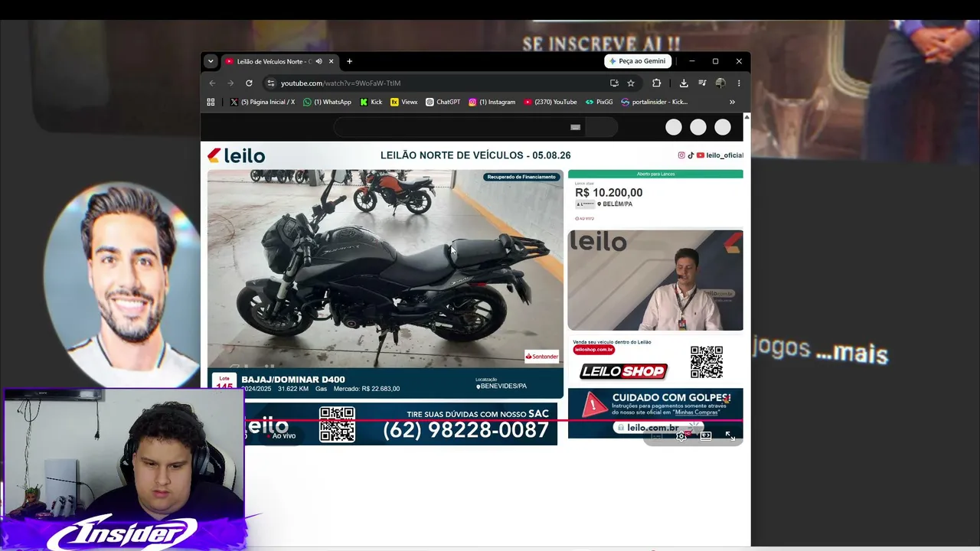Show the browser downloads
The height and width of the screenshot is (551, 980).
click(684, 83)
